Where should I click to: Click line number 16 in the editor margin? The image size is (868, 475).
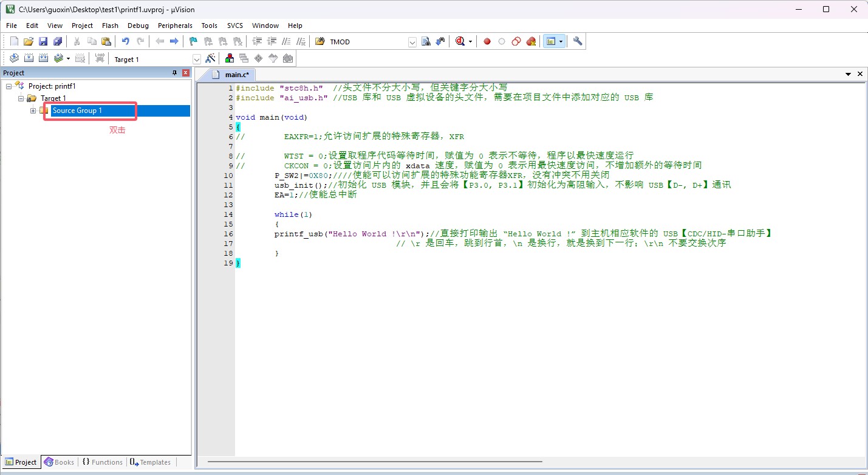228,234
